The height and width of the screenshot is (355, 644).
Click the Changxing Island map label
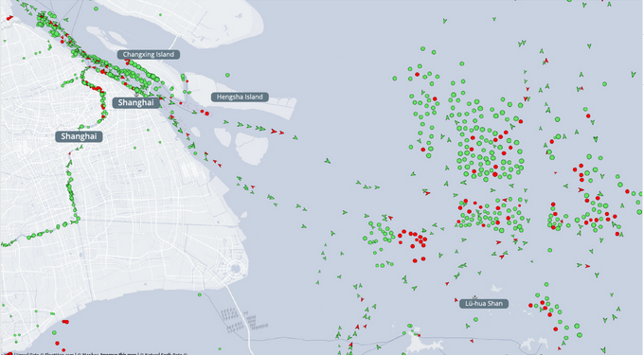pyautogui.click(x=149, y=54)
